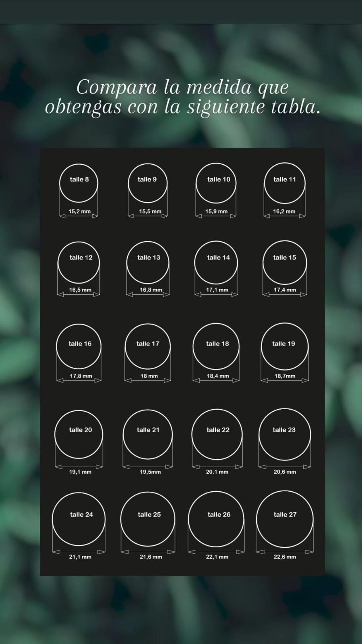Select the '18,4 mm' measurement text
The image size is (362, 644).
(x=218, y=376)
